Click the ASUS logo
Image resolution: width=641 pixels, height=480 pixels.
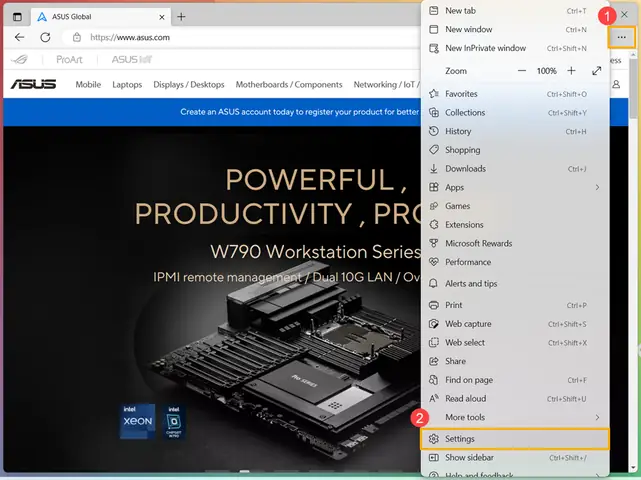pyautogui.click(x=33, y=84)
